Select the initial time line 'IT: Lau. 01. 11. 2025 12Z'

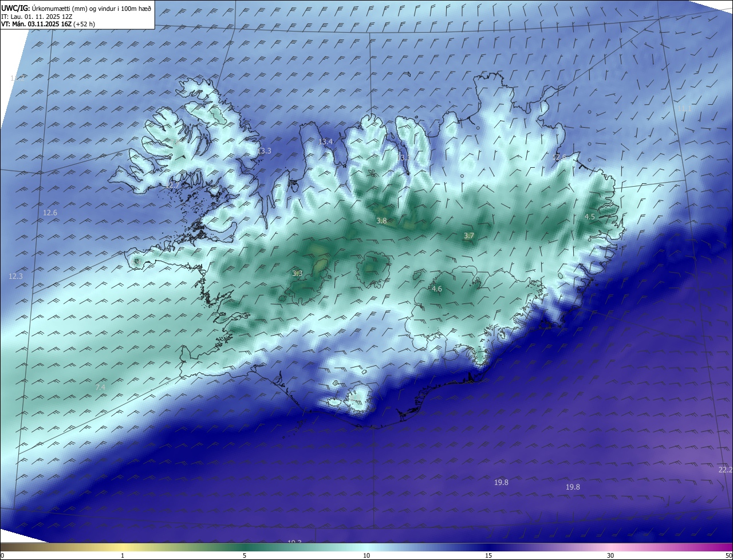pos(37,17)
